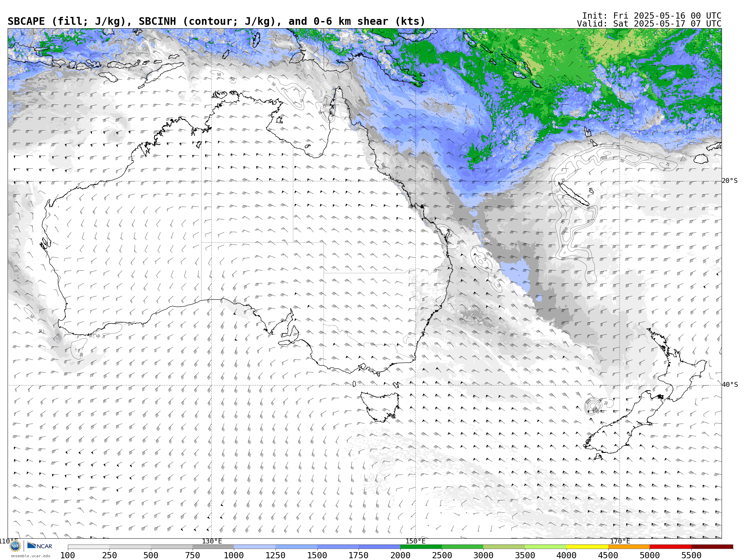Click the 40°S latitude label
The height and width of the screenshot is (560, 744).
730,385
